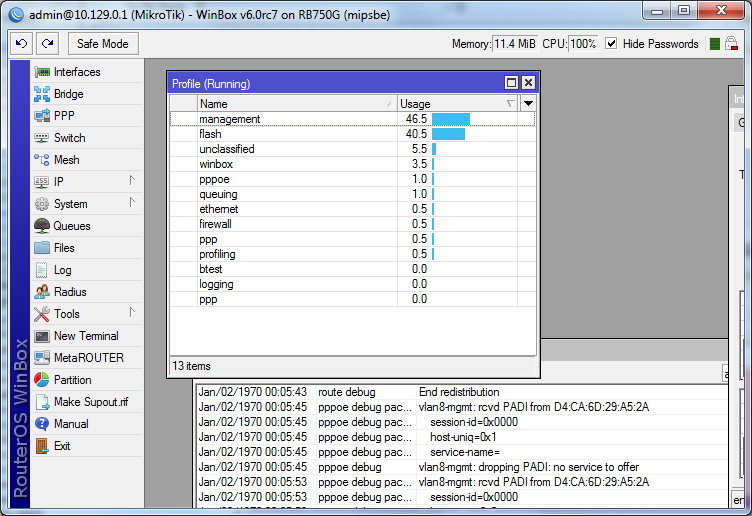Select the firewall row in Profile
752x516 pixels.
point(352,224)
